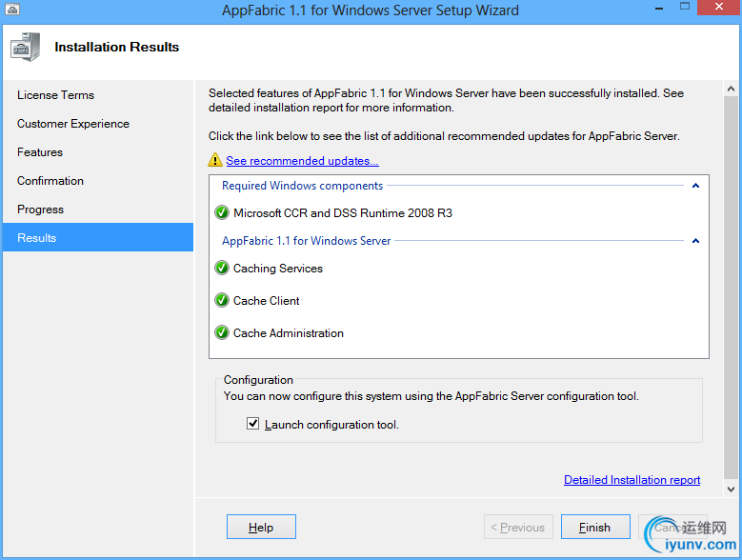
Task: Click green check icon for Caching Services
Action: 222,269
